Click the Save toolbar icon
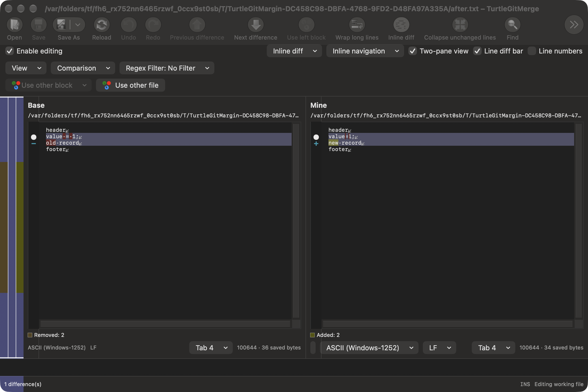Viewport: 588px width, 392px height. pos(38,25)
